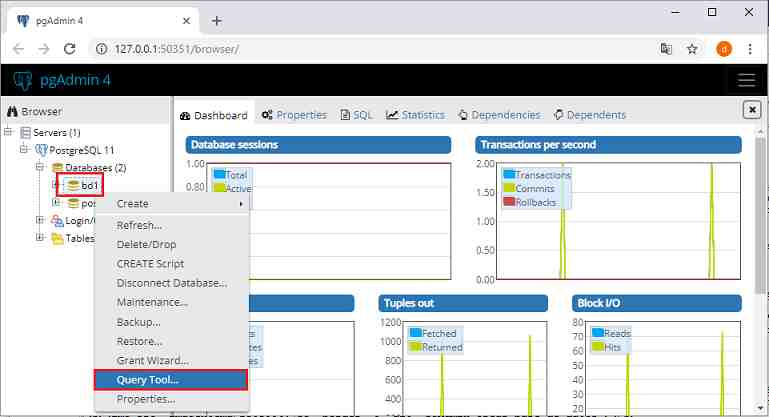Expand the Login/Group Roles node
The width and height of the screenshot is (769, 417).
(x=40, y=220)
